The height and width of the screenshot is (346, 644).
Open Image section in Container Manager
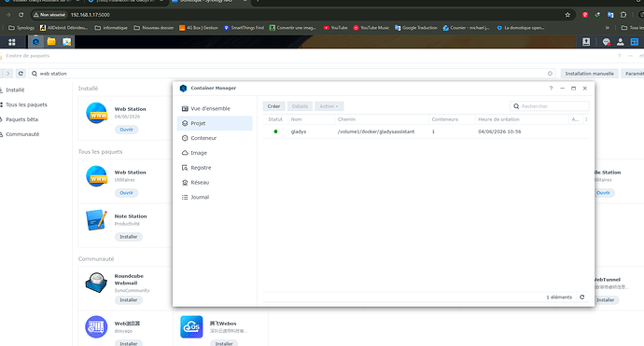point(215,153)
